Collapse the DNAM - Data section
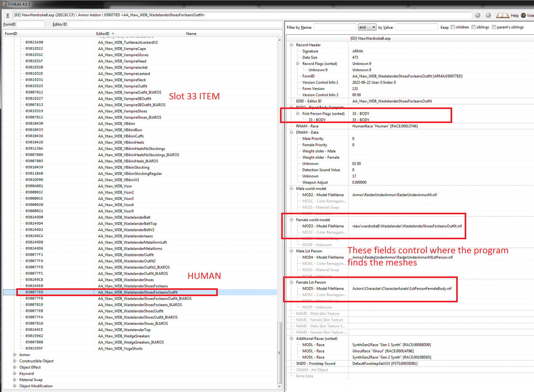 tap(291, 132)
